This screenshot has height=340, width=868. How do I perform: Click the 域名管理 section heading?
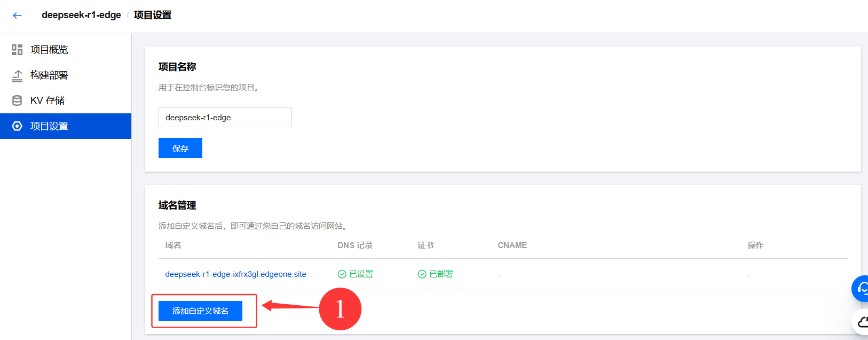click(x=177, y=205)
